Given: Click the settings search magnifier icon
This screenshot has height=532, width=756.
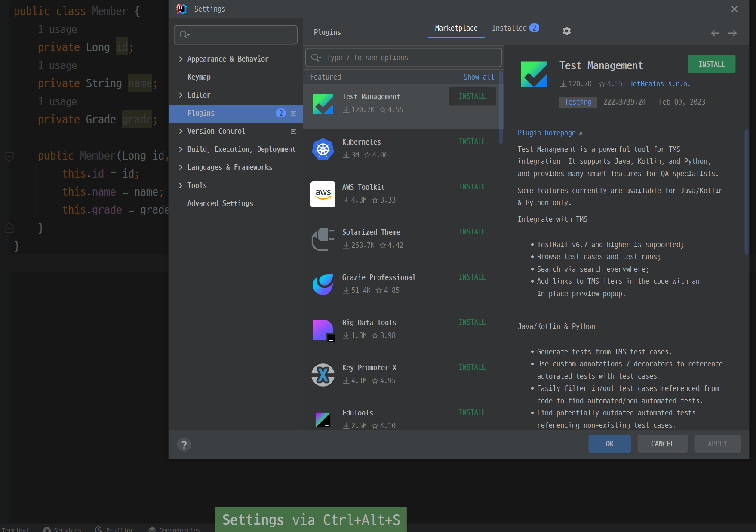Looking at the screenshot, I should pos(184,35).
